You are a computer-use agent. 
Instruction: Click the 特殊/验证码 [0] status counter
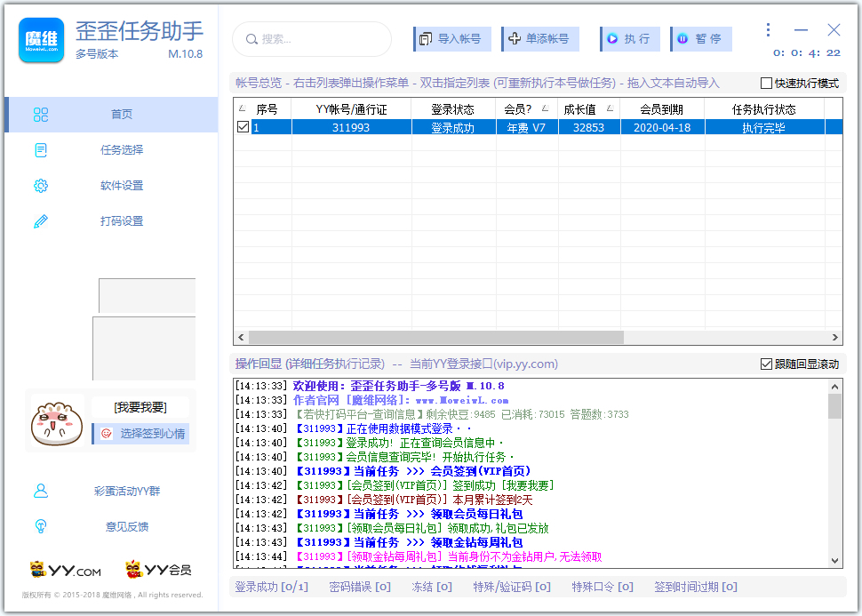[x=512, y=587]
